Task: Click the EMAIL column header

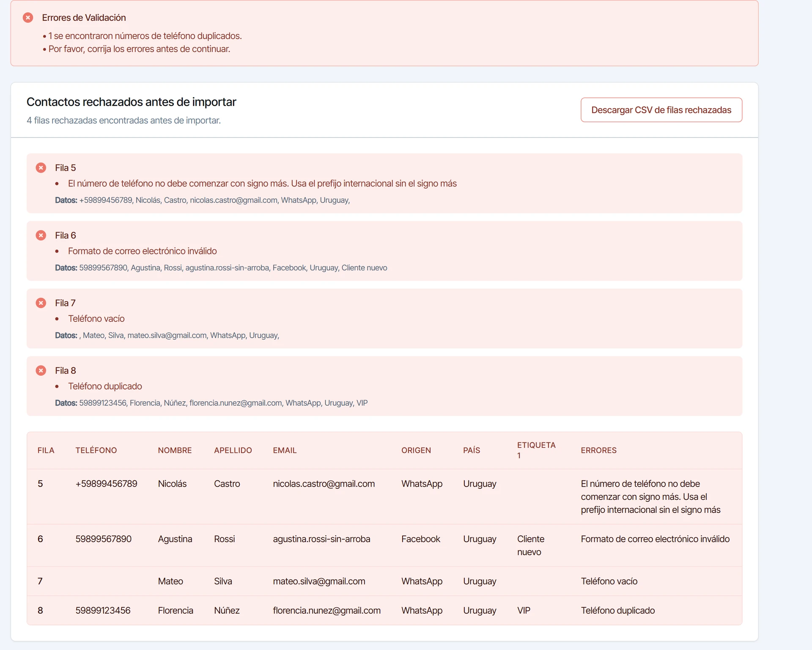Action: pos(285,451)
